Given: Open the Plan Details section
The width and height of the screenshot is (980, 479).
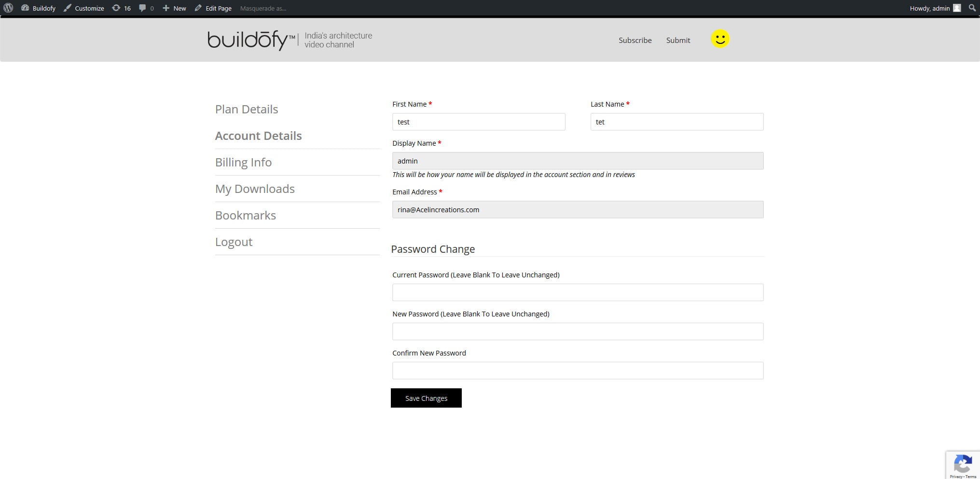Looking at the screenshot, I should pos(246,109).
